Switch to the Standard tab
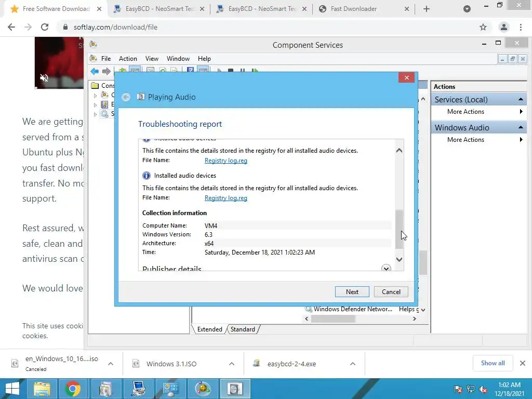 tap(243, 329)
